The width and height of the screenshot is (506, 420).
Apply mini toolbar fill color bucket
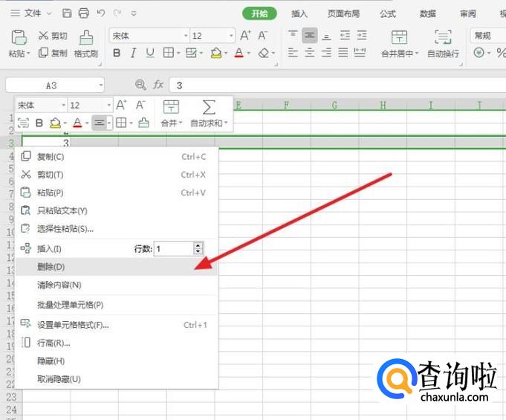55,123
